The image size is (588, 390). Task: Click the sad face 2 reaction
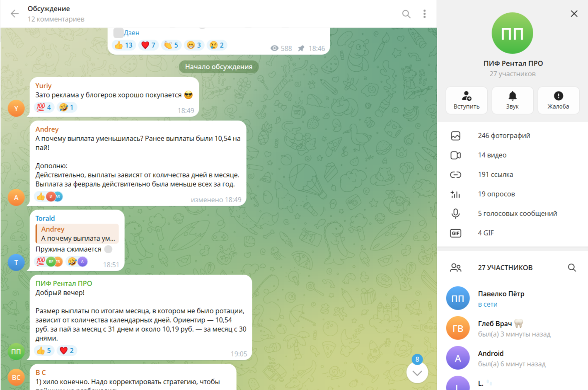coord(217,45)
